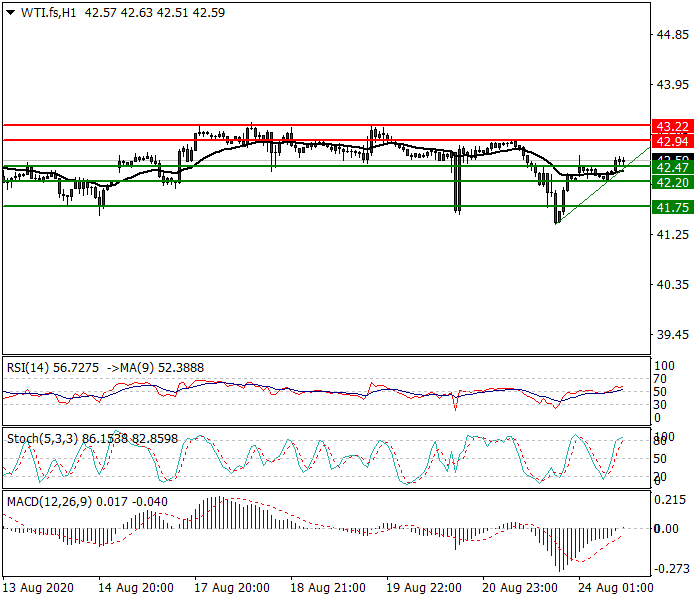Select the MACD(12,26,9) indicator label
The width and height of the screenshot is (700, 600).
(x=50, y=502)
